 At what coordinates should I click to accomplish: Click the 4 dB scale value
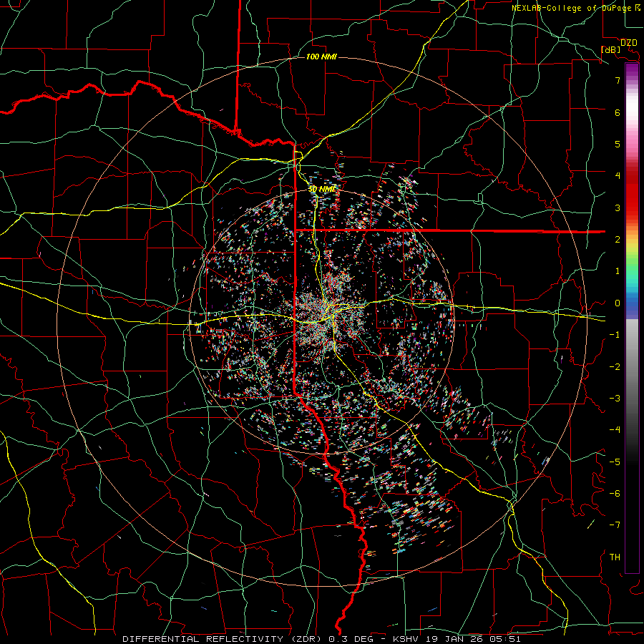click(618, 176)
